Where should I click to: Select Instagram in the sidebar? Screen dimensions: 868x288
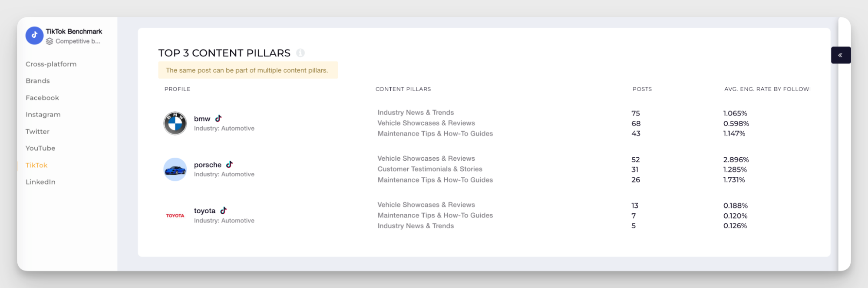[x=43, y=114]
